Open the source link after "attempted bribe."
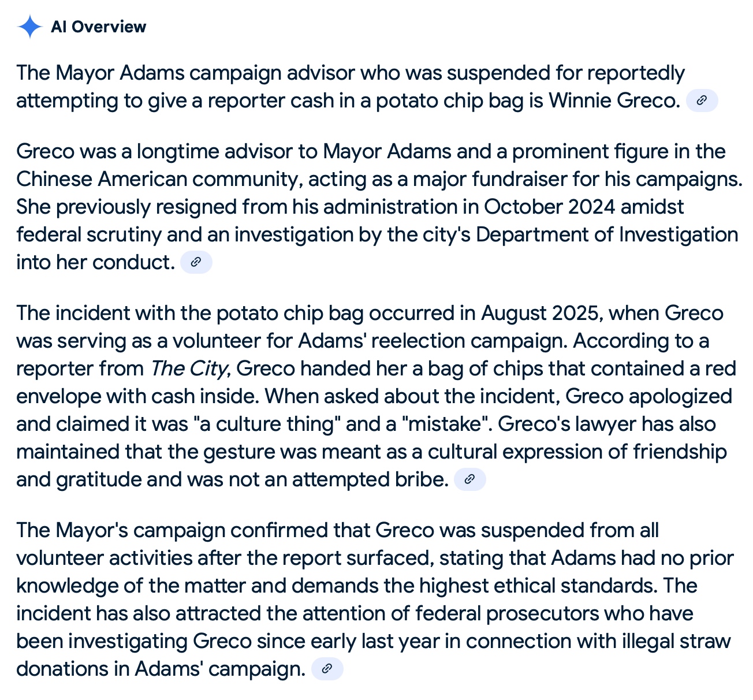This screenshot has height=700, width=753. [470, 479]
